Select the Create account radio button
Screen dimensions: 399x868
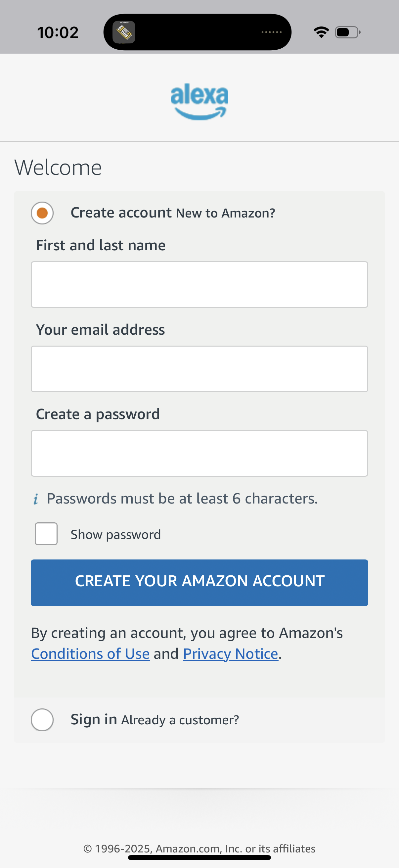coord(42,213)
